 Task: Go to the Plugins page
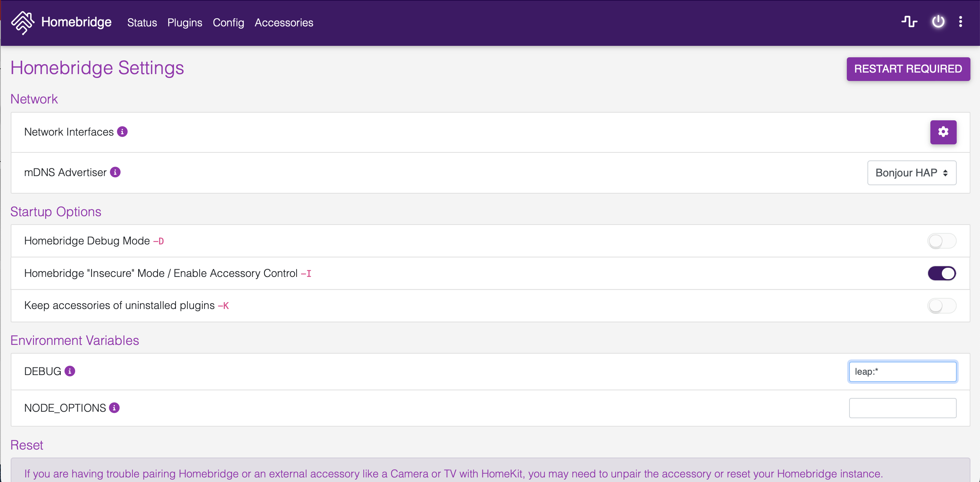coord(185,23)
